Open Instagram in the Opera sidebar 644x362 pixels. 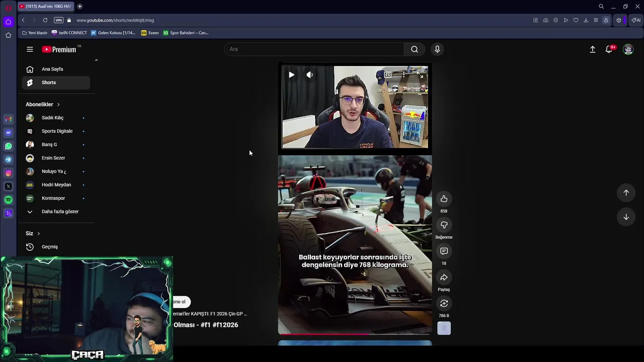(x=8, y=173)
